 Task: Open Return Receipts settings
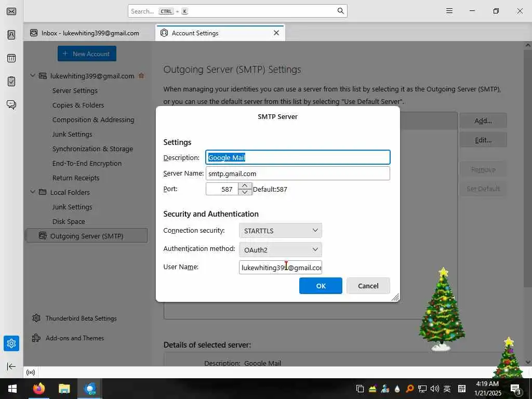76,178
